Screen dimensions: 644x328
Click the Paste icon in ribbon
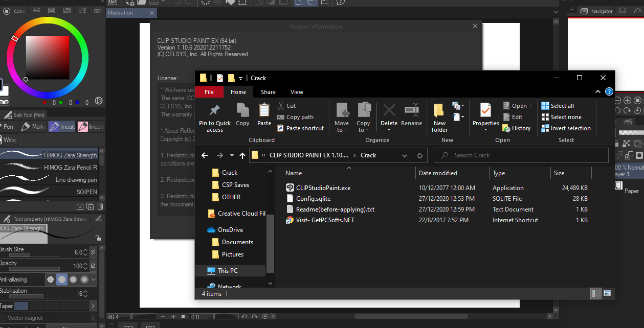264,110
